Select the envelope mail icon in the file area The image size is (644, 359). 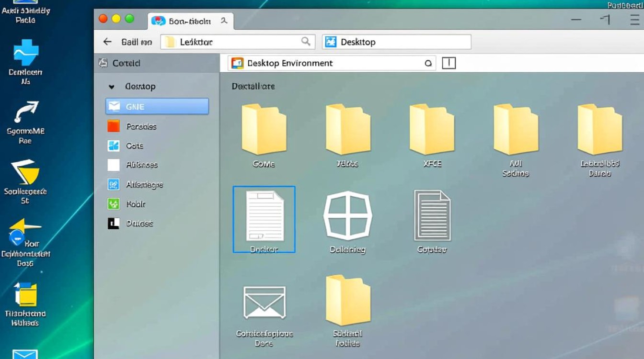[264, 303]
